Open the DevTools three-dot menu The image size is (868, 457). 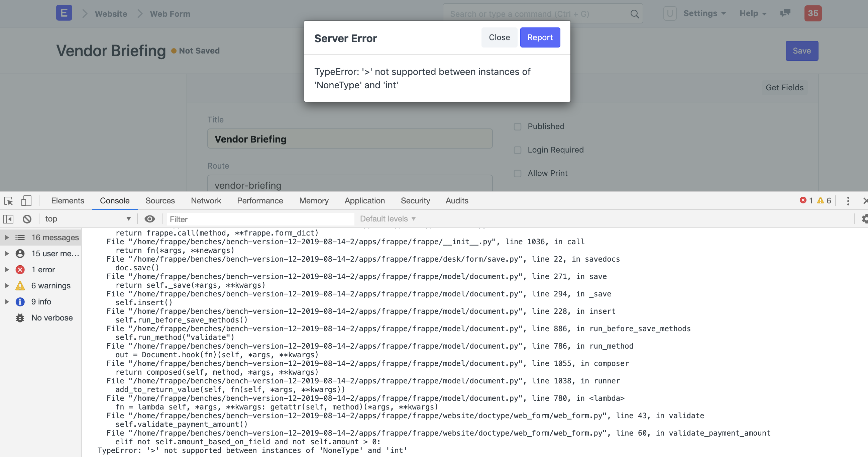click(848, 201)
